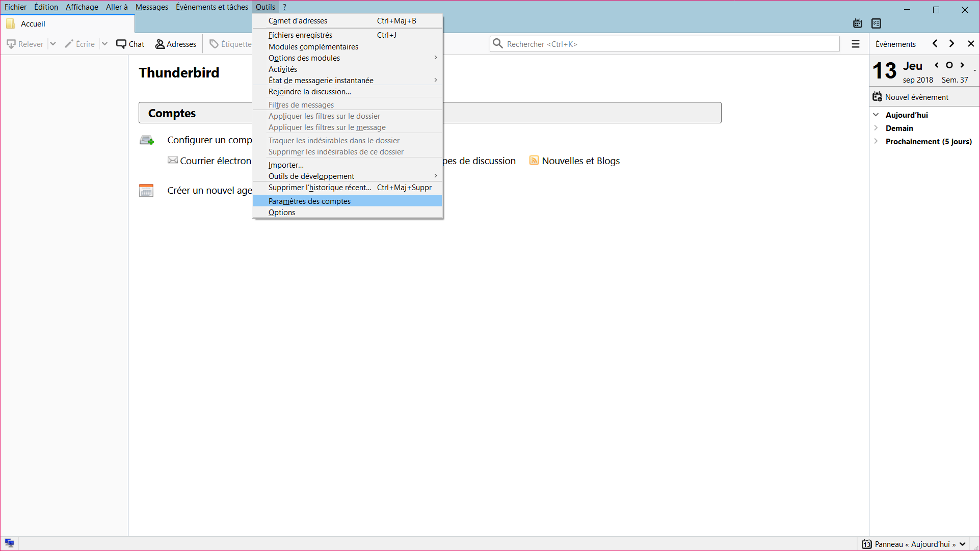
Task: Open the Fichier menu
Action: (15, 7)
